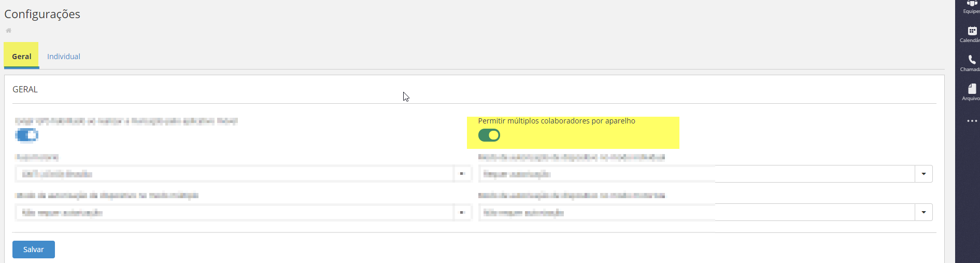
Task: Open the left 'Não requer autorização' dropdown arrow
Action: click(462, 212)
